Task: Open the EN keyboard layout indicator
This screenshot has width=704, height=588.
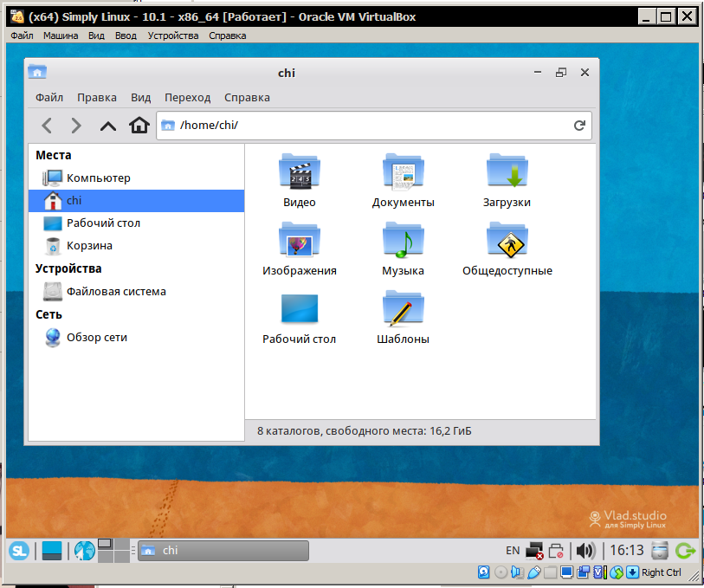Action: point(513,551)
